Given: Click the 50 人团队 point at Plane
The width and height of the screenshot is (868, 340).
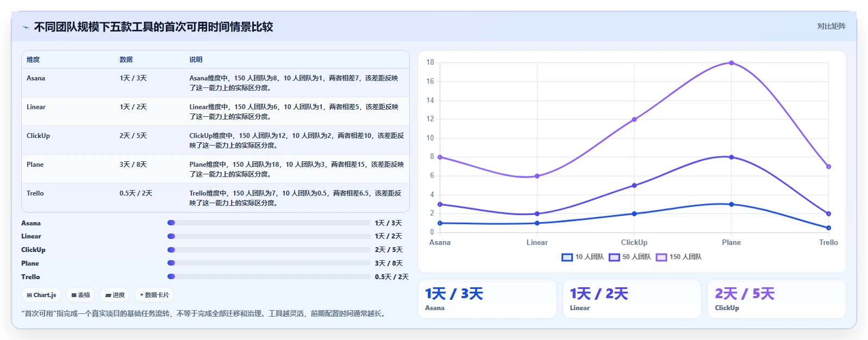Looking at the screenshot, I should pos(731,158).
